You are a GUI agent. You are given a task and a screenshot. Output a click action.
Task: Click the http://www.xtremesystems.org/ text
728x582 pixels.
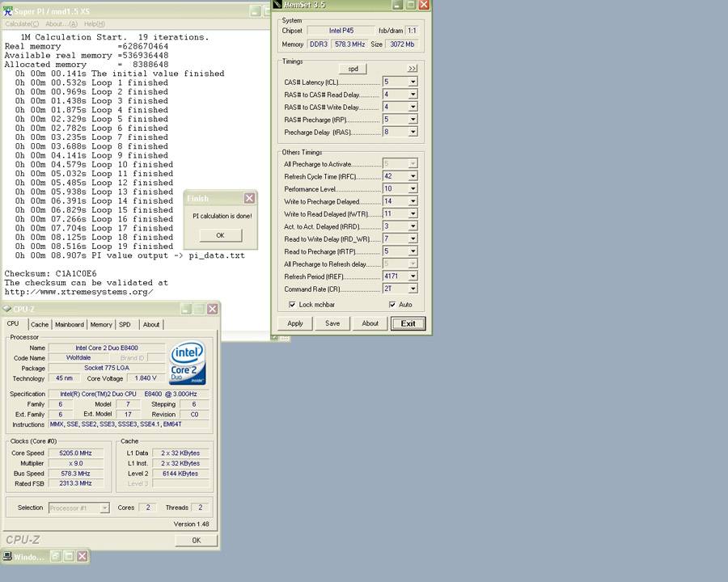(79, 292)
